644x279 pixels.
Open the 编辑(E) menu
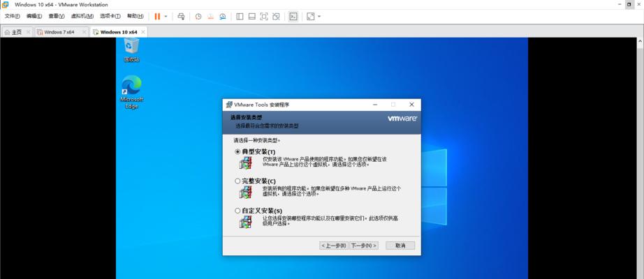34,17
